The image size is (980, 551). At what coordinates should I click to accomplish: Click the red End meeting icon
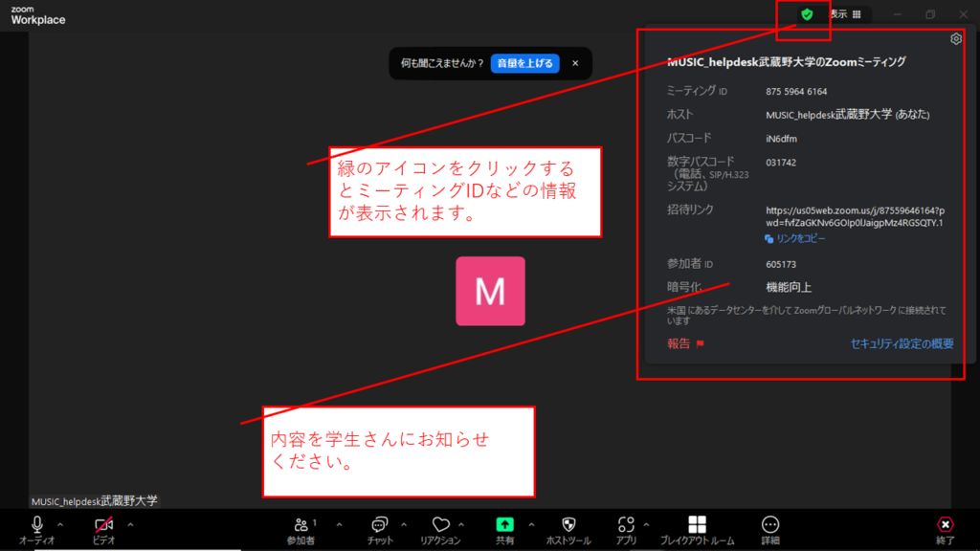(945, 524)
